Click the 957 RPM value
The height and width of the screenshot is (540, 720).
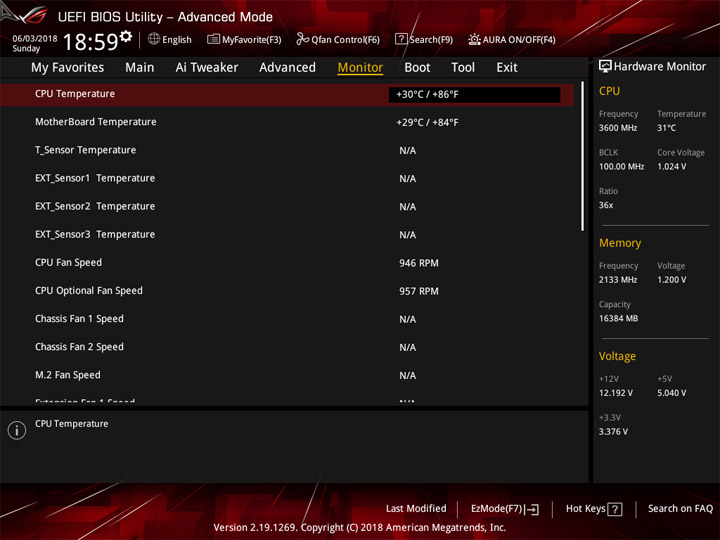click(x=419, y=291)
